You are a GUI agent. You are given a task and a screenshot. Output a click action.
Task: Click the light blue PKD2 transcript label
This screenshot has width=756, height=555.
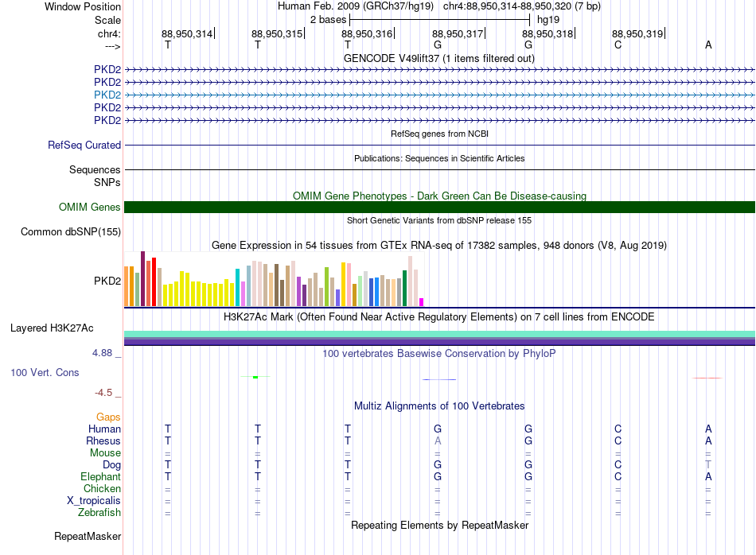pyautogui.click(x=107, y=95)
